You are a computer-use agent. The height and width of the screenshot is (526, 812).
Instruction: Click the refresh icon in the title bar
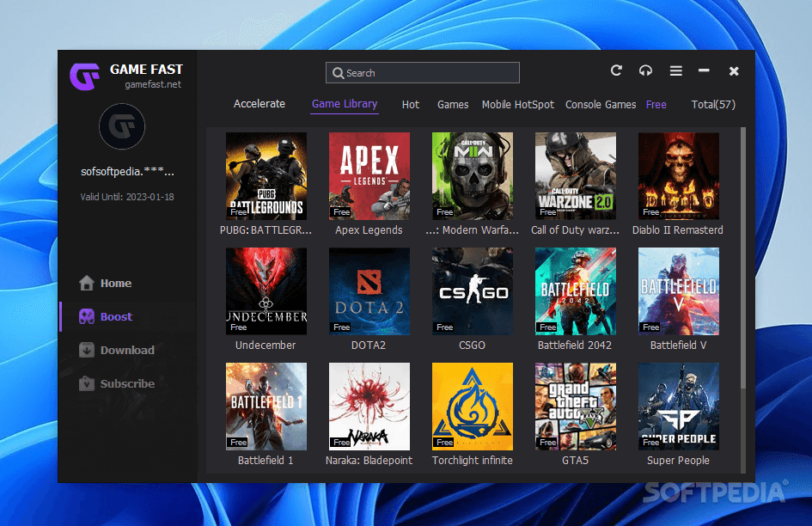[616, 70]
